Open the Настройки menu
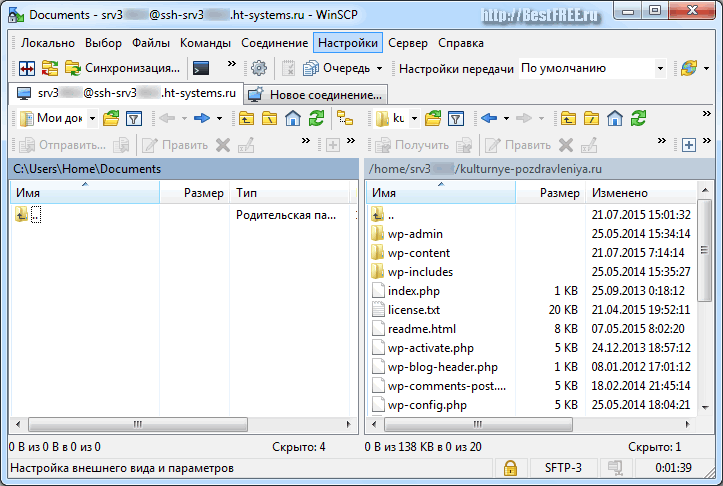The image size is (723, 486). click(348, 43)
